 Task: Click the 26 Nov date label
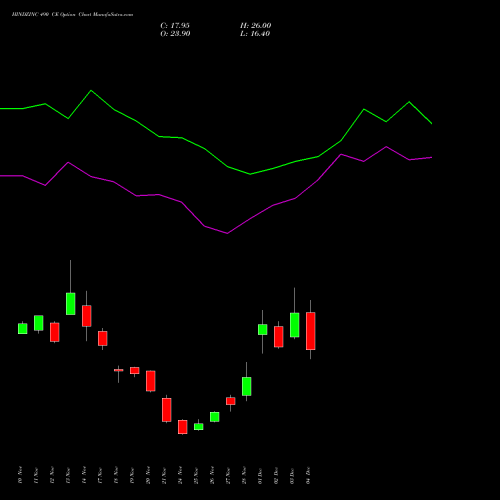[x=212, y=475]
